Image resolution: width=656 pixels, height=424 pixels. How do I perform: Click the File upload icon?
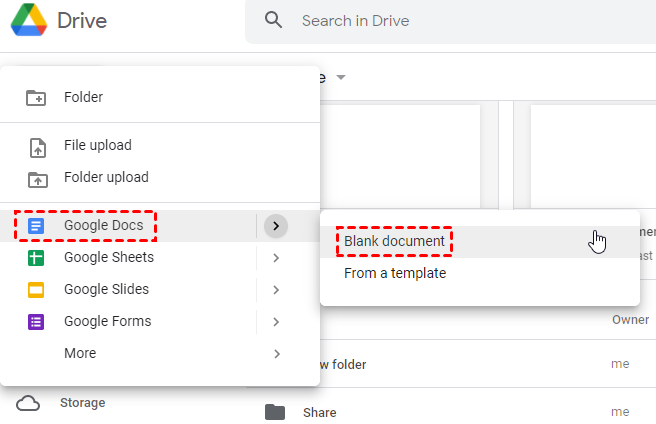36,146
